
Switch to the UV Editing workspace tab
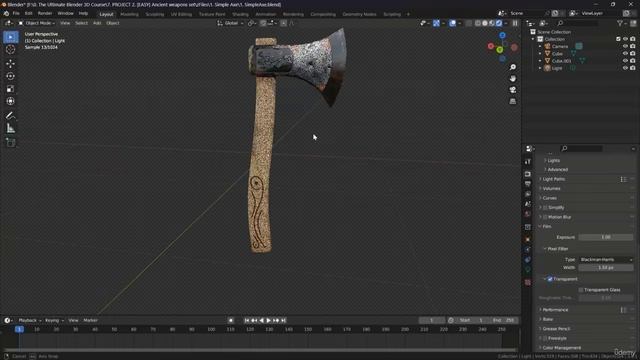pos(181,14)
